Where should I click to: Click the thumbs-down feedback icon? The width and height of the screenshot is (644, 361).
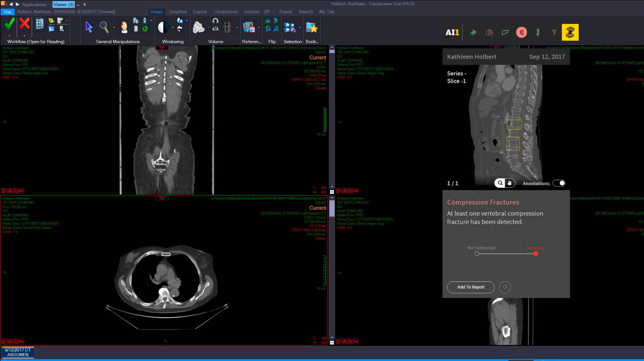pos(505,287)
